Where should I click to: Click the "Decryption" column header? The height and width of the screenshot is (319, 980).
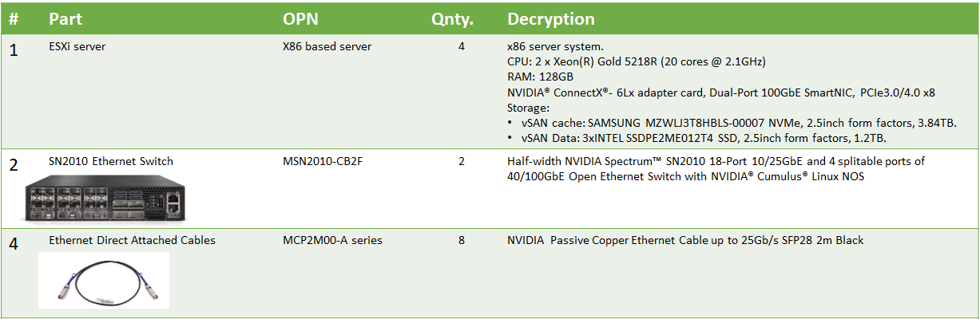point(551,19)
